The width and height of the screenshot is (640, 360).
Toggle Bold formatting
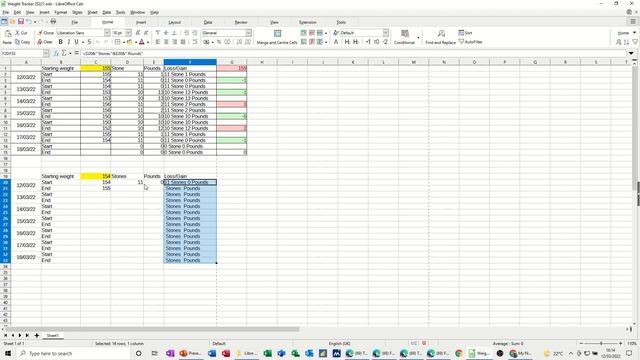[60, 42]
